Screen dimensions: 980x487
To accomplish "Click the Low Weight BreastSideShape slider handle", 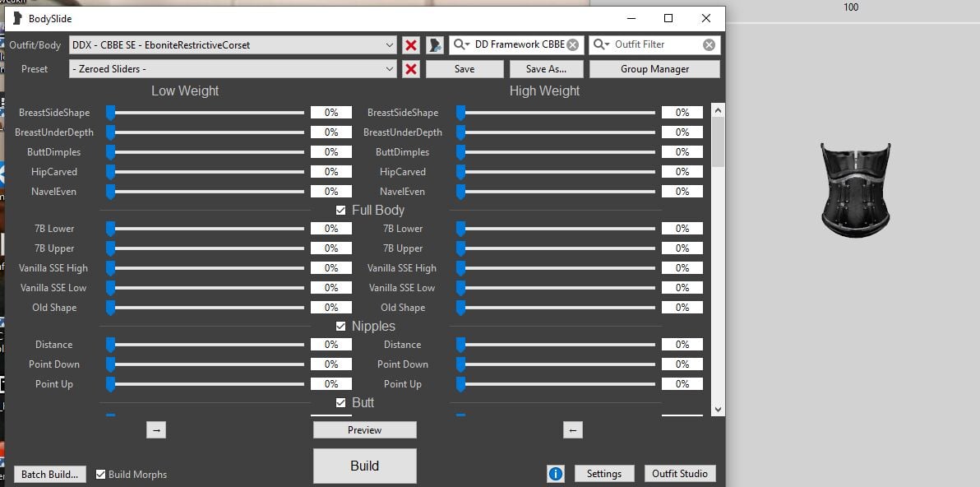I will pos(111,113).
